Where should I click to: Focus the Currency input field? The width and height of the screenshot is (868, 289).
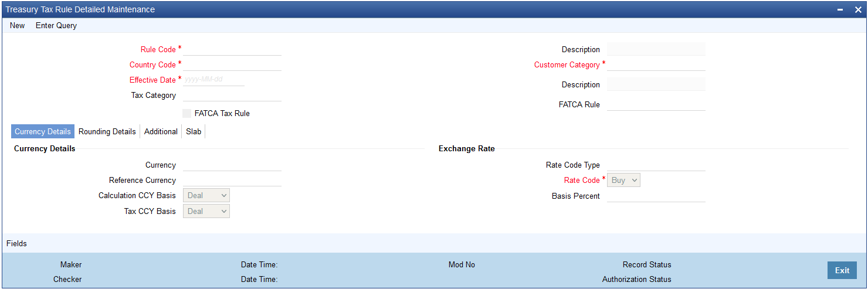pos(232,165)
